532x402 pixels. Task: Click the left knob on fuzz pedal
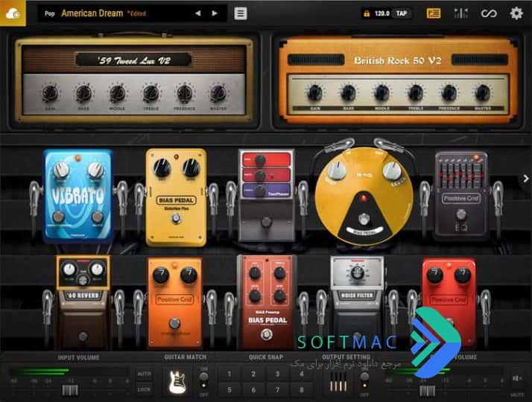point(338,170)
